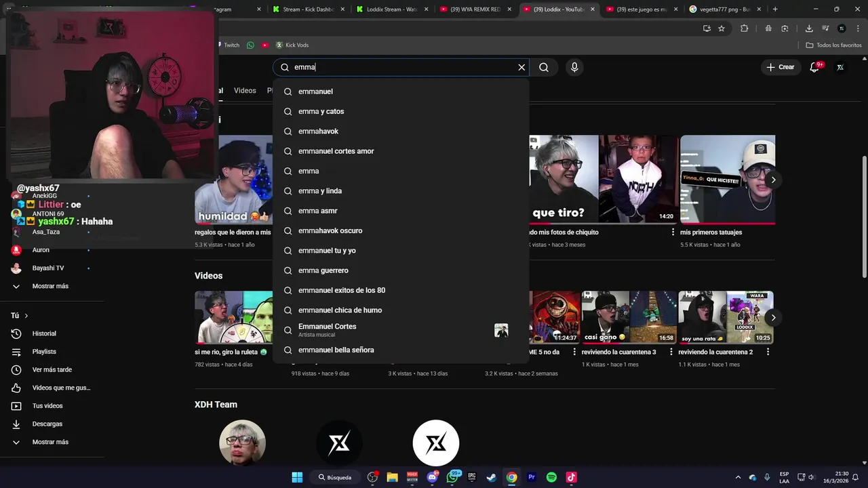Expand the 'Tú' section chevron
The width and height of the screenshot is (868, 488).
26,316
